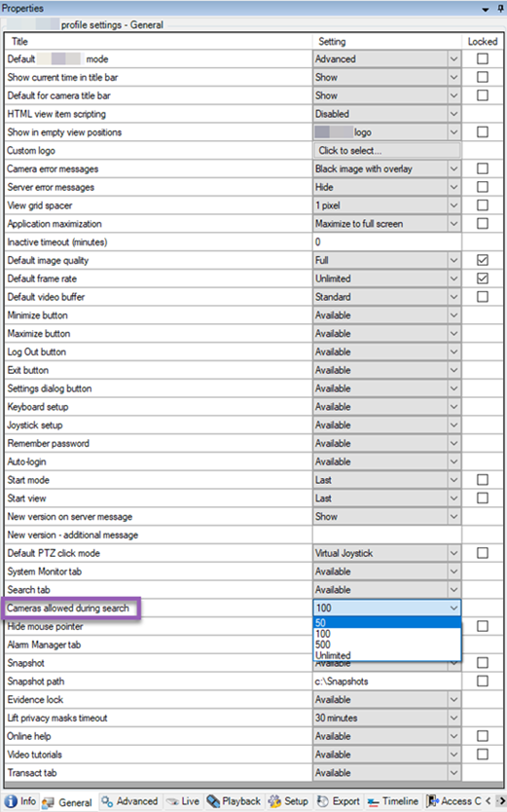This screenshot has height=812, width=507.
Task: Select the 'Evidence lock' row label
Action: (x=35, y=700)
